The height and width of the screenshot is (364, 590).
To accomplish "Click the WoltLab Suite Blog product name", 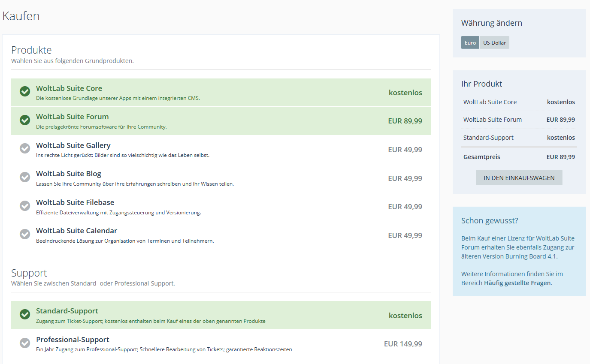I will tap(69, 174).
